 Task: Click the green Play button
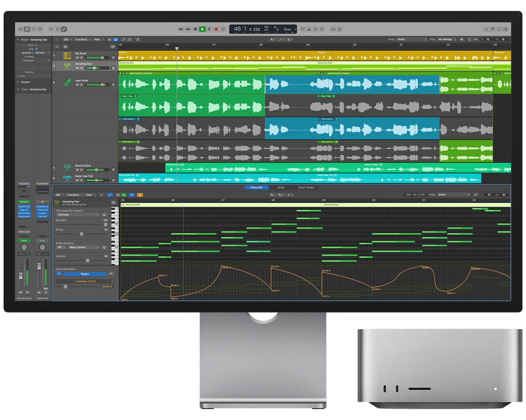coord(202,29)
